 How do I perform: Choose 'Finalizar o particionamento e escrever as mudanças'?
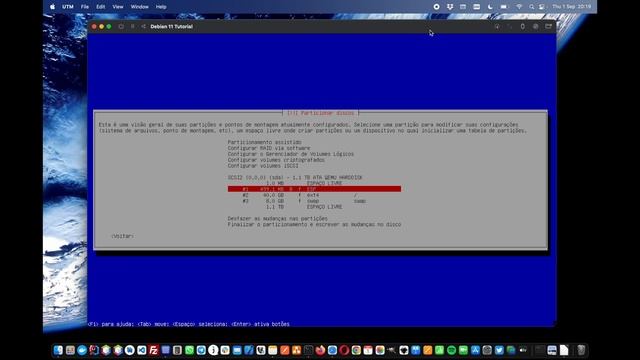[314, 224]
